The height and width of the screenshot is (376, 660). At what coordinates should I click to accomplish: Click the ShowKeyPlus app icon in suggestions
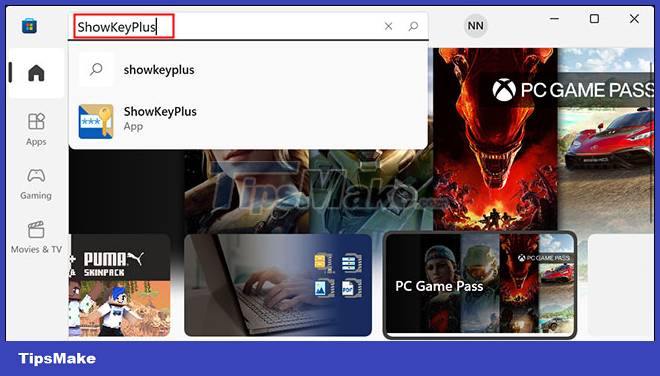click(96, 121)
